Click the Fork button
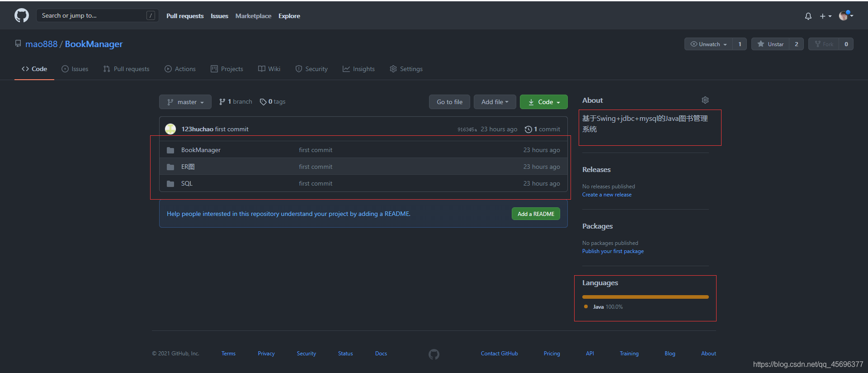 824,44
